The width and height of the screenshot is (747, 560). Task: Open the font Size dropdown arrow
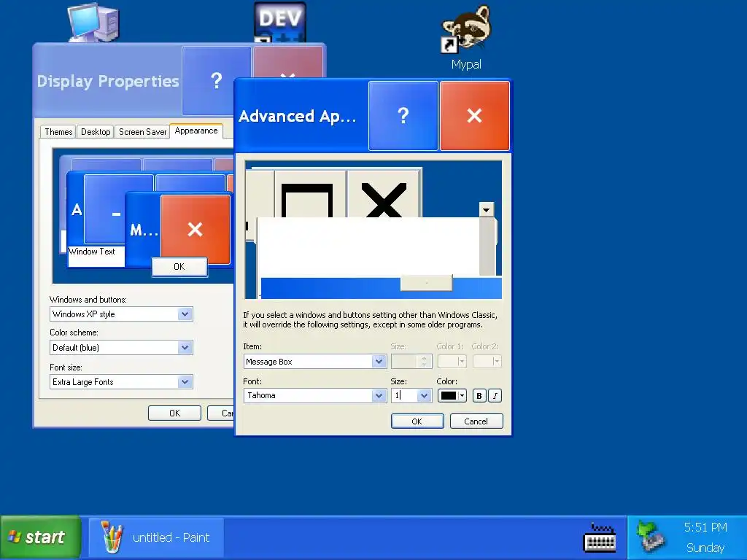click(x=424, y=396)
